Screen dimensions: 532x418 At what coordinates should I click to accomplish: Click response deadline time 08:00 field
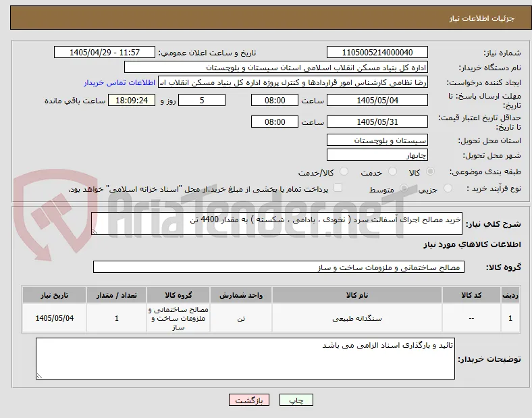click(275, 100)
